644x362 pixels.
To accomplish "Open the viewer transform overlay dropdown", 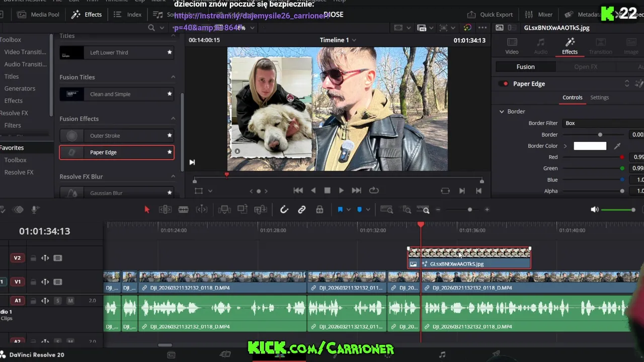I will [210, 191].
